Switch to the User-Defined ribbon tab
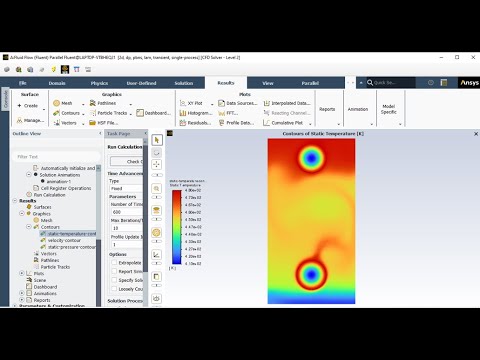The width and height of the screenshot is (480, 360). (141, 83)
